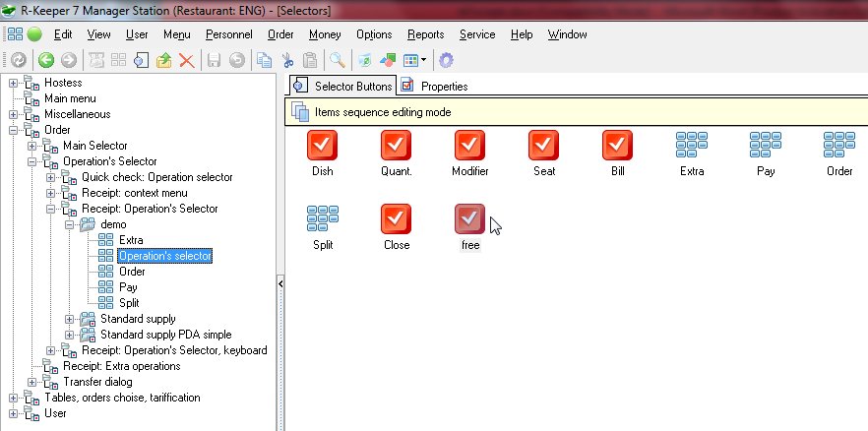Select the Close checked button

click(x=396, y=218)
